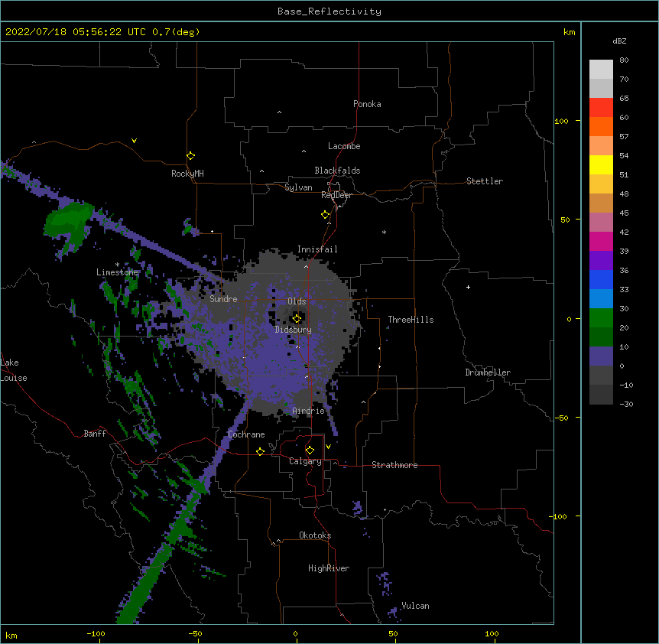Click the Strathmore town label
Viewport: 659px width, 644px height.
point(394,465)
